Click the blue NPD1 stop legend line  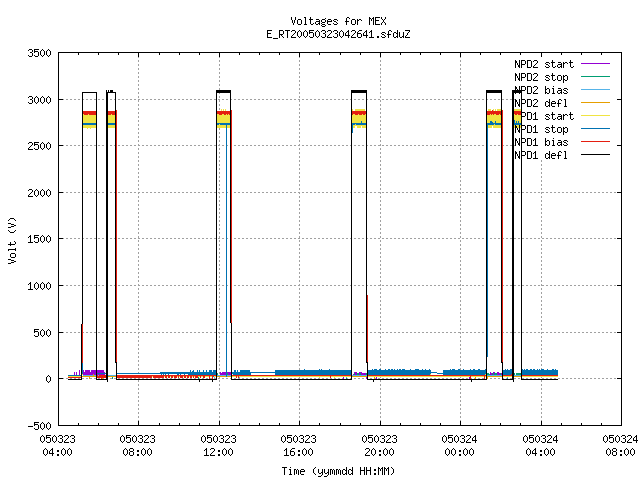point(596,129)
